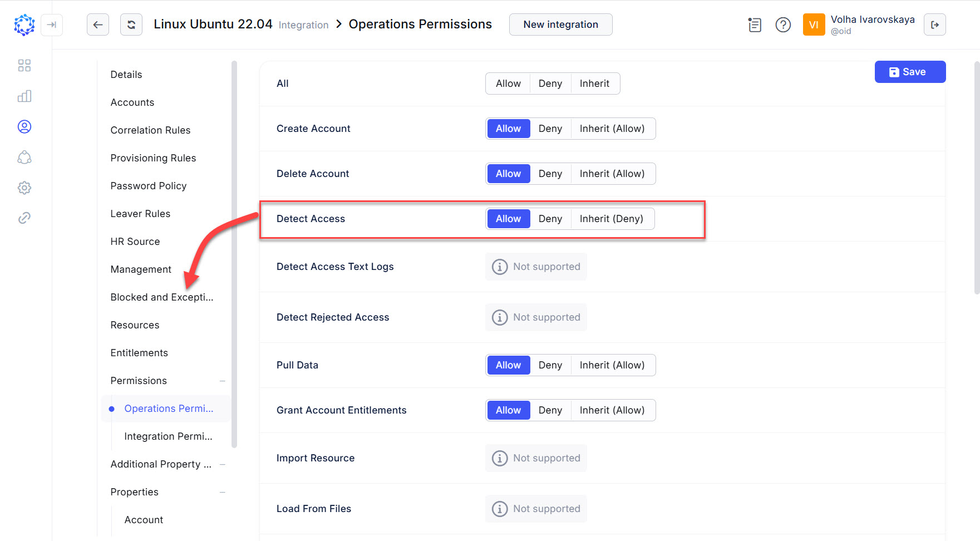Open the Correlation Rules menu item
The width and height of the screenshot is (980, 541).
click(x=150, y=130)
